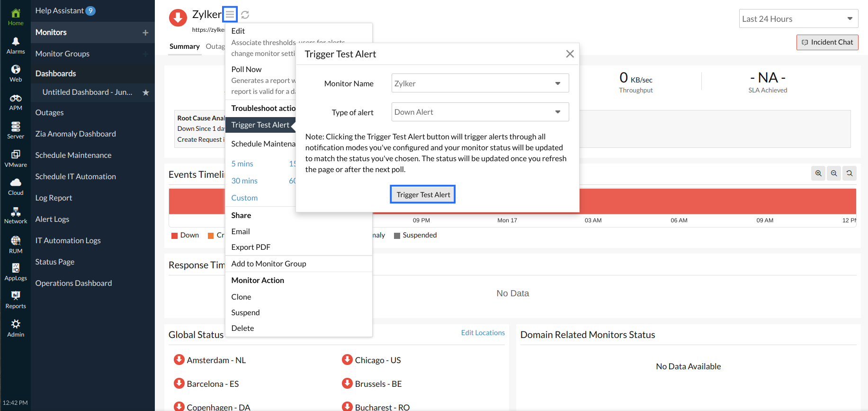Image resolution: width=868 pixels, height=411 pixels.
Task: Click the Edit Locations link
Action: [x=483, y=333]
